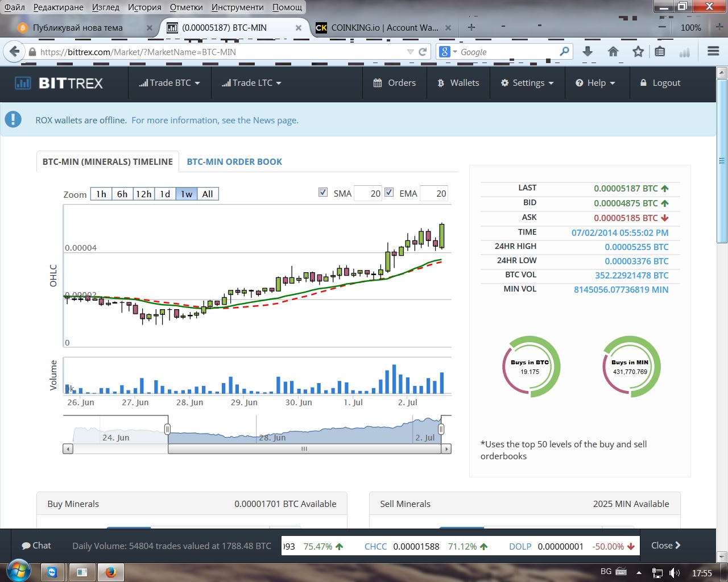
Task: Reload the page with refresh icon
Action: 423,52
